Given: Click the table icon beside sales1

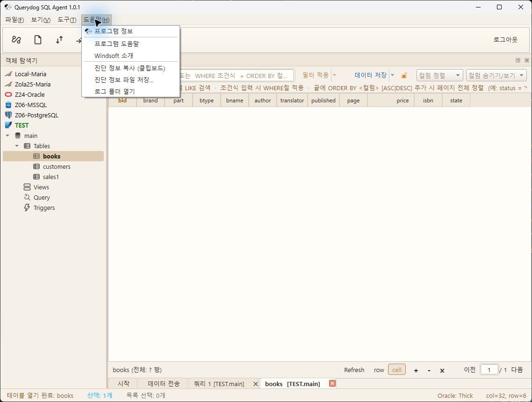Looking at the screenshot, I should (x=36, y=177).
